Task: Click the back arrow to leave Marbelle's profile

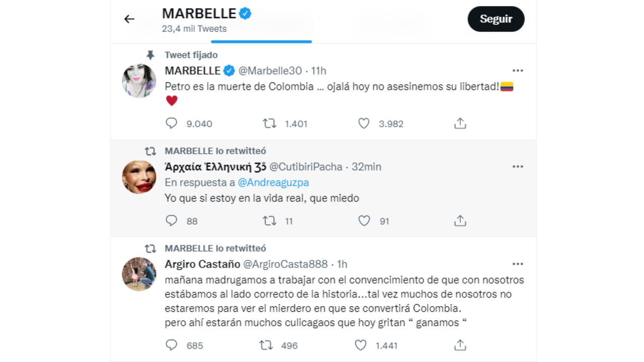Action: pyautogui.click(x=129, y=19)
